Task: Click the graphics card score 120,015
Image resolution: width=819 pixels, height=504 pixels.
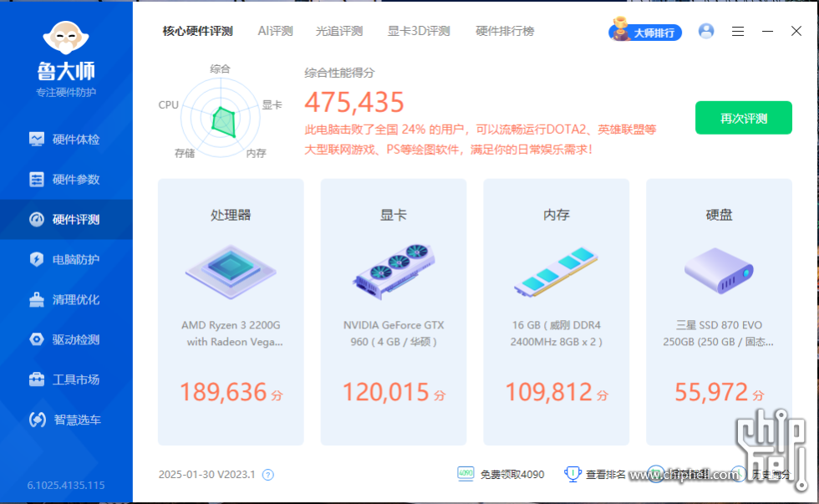Action: (x=386, y=392)
